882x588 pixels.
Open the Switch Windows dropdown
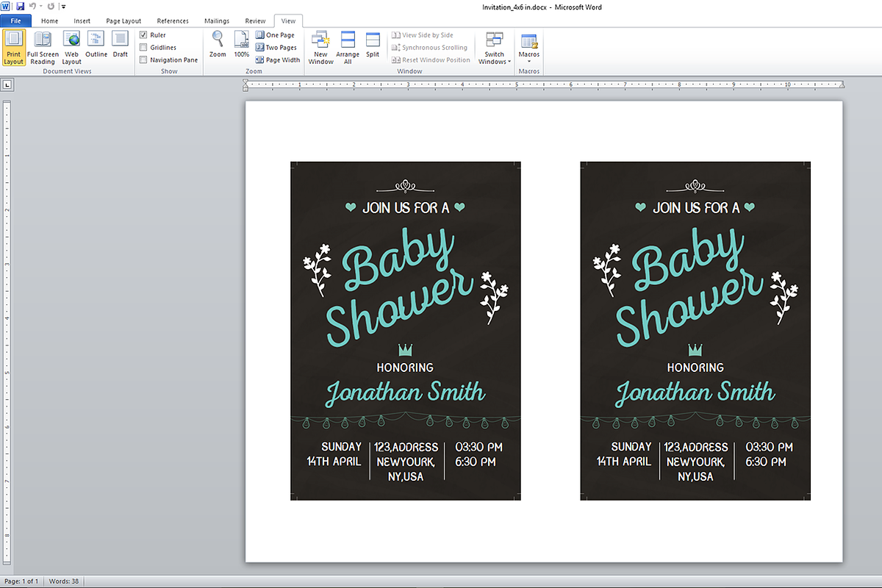tap(495, 48)
